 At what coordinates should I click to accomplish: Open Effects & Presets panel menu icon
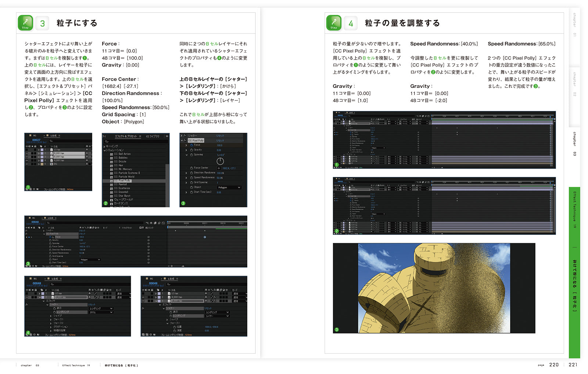(140, 136)
